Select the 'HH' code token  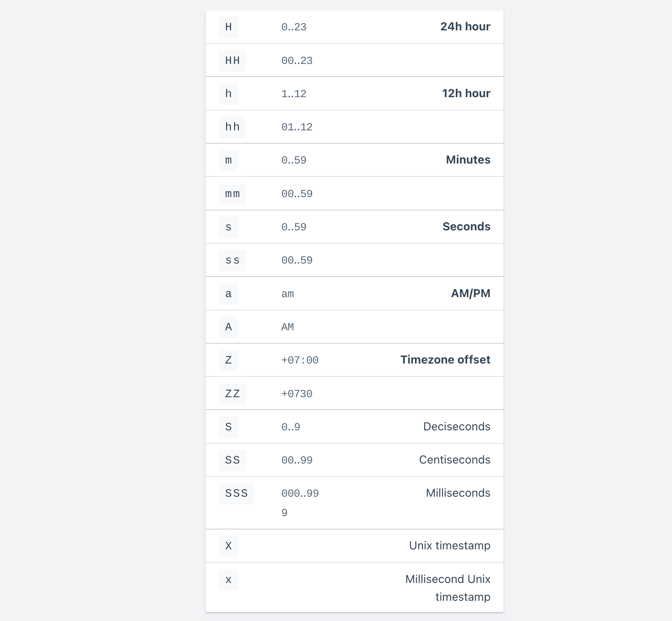(232, 61)
